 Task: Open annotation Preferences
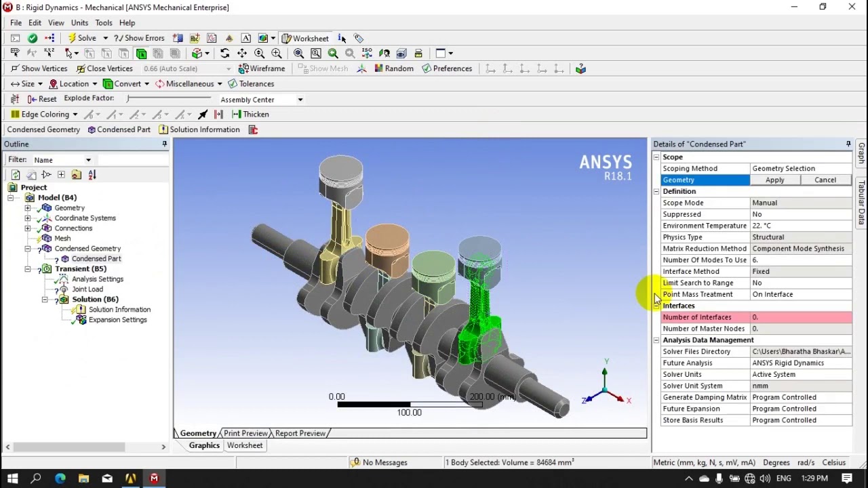[447, 68]
